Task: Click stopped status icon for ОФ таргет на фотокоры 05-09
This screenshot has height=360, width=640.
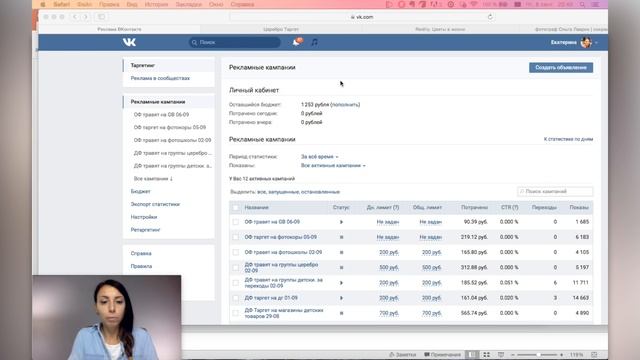Action: coord(341,237)
